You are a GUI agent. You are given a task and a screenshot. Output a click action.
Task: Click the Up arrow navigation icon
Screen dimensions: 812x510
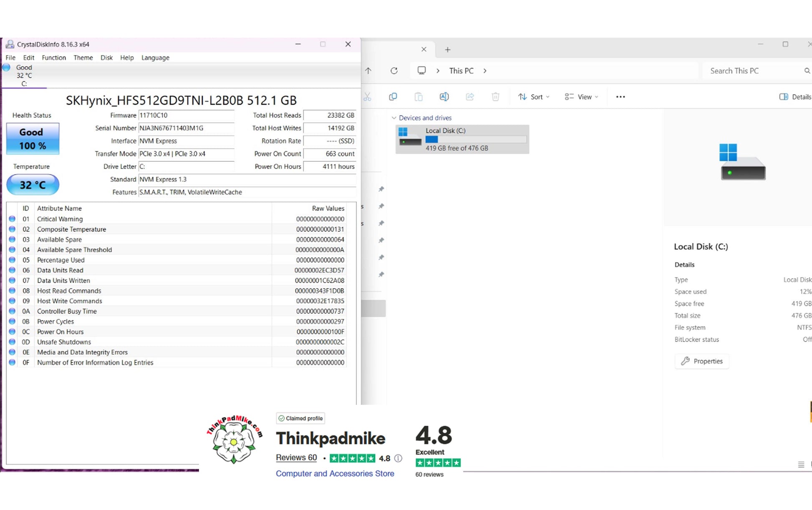pos(368,71)
